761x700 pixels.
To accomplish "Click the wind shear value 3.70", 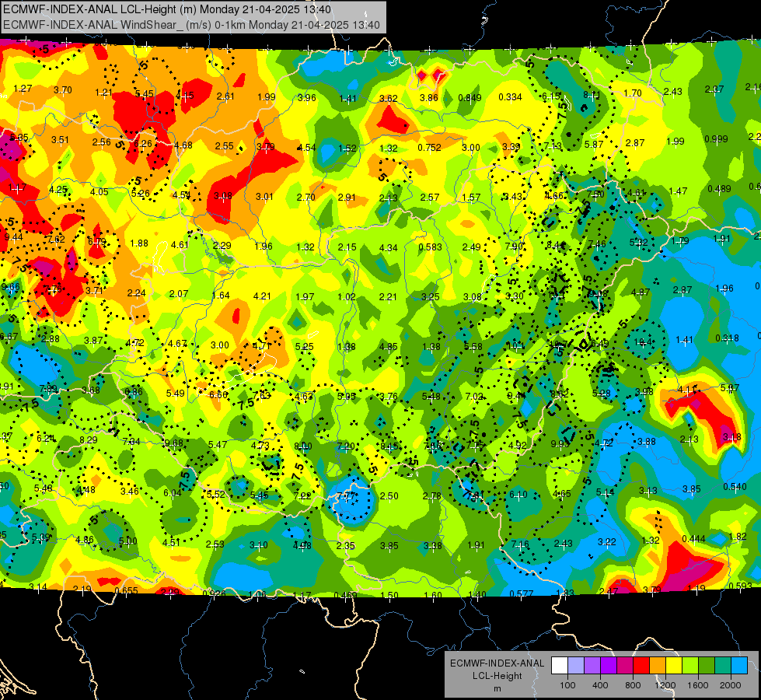I will click(x=63, y=90).
